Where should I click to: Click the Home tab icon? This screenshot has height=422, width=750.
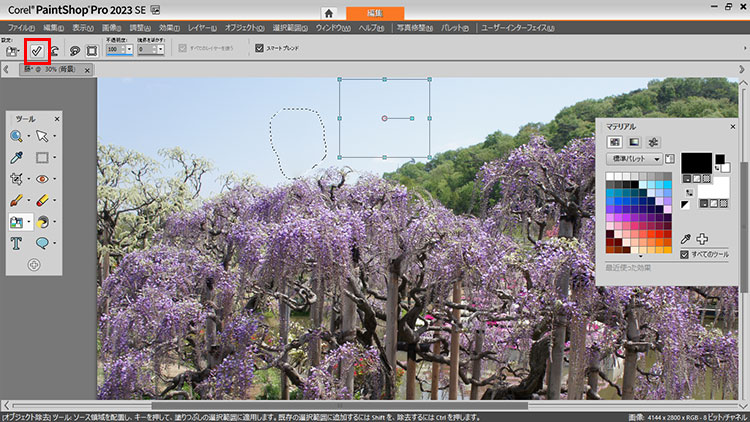328,12
